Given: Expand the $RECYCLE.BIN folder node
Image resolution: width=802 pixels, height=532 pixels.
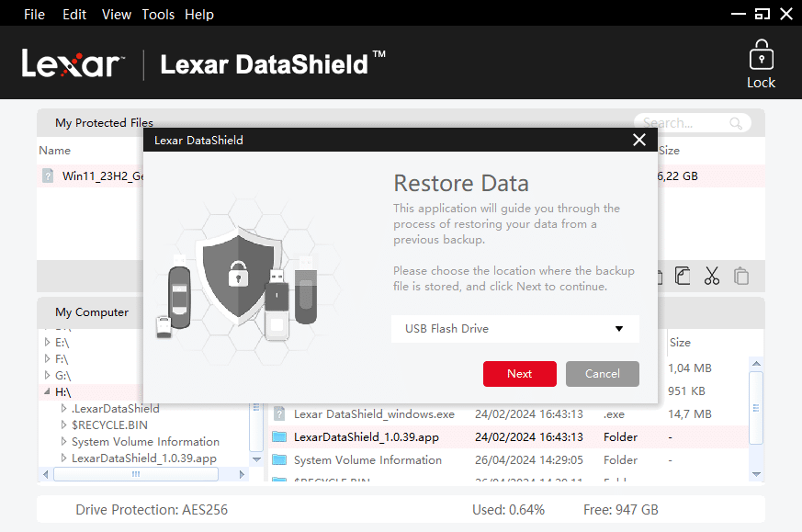Looking at the screenshot, I should point(62,425).
